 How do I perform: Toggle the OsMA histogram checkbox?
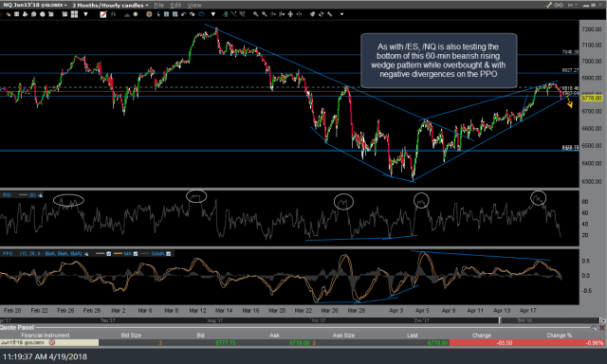(169, 254)
